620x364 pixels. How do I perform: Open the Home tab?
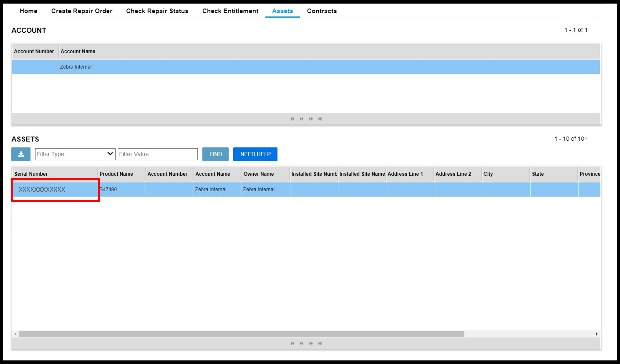coord(29,11)
